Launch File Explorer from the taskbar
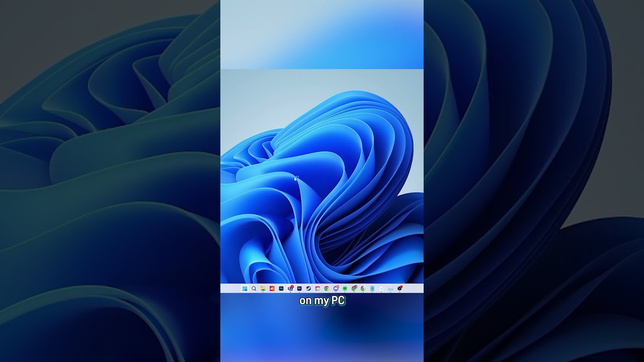The height and width of the screenshot is (362, 644). point(263,289)
